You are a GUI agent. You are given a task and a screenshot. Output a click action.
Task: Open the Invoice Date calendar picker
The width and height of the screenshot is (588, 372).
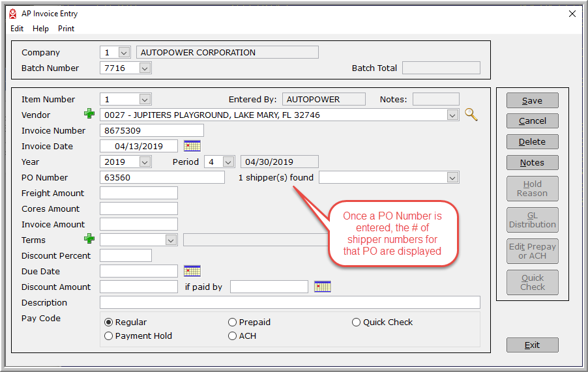[192, 146]
